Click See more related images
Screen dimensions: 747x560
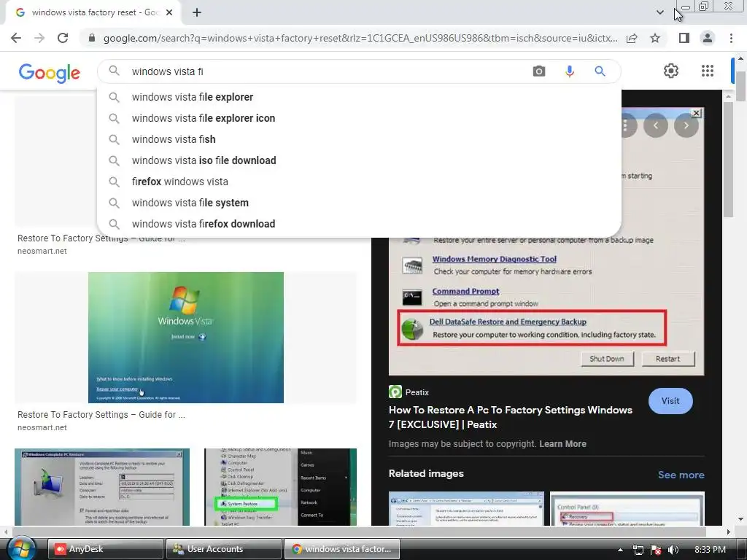681,475
